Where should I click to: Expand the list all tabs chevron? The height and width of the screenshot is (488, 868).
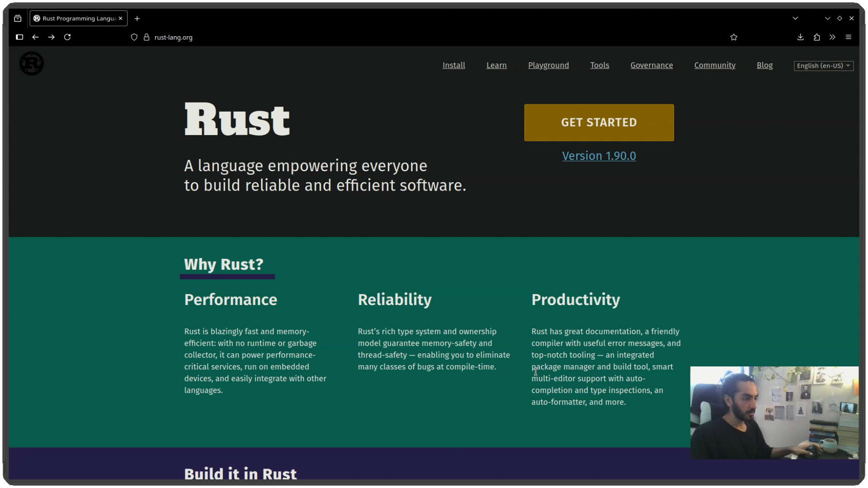[x=795, y=19]
